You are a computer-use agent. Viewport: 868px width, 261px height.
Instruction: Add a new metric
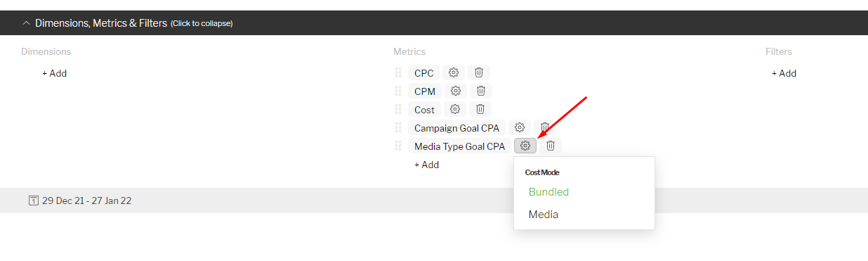pos(426,165)
